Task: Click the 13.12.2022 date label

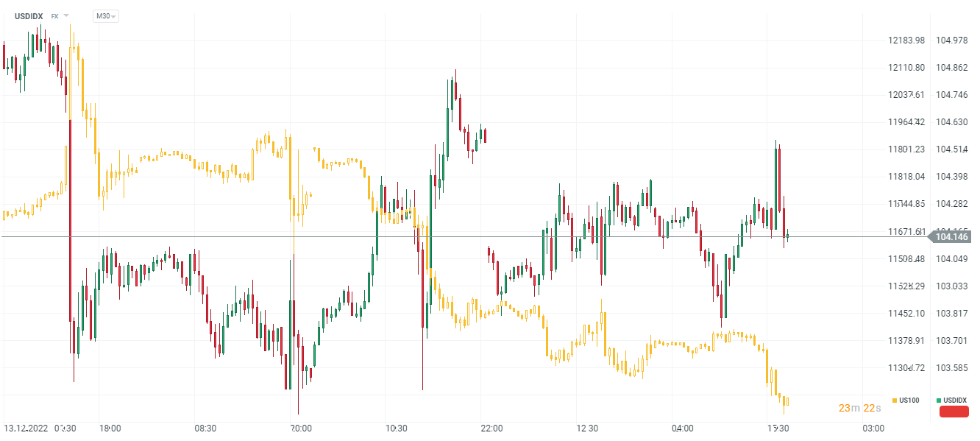Action: click(x=26, y=428)
